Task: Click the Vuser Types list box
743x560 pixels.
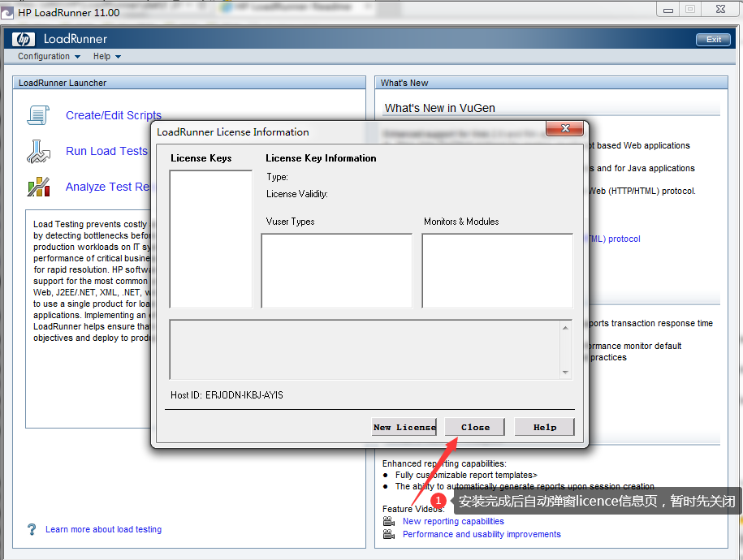Action: (337, 270)
